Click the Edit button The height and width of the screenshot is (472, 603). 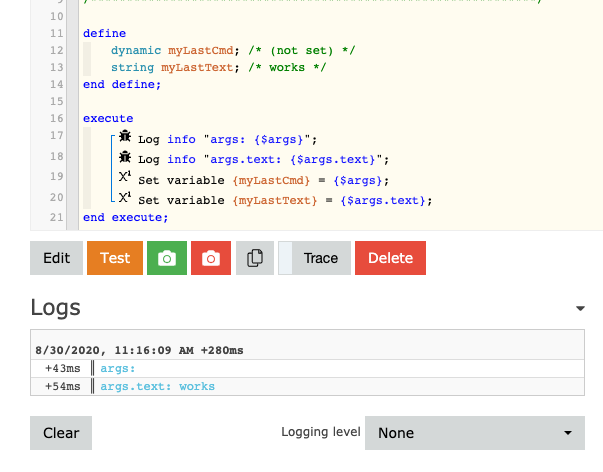tap(57, 258)
